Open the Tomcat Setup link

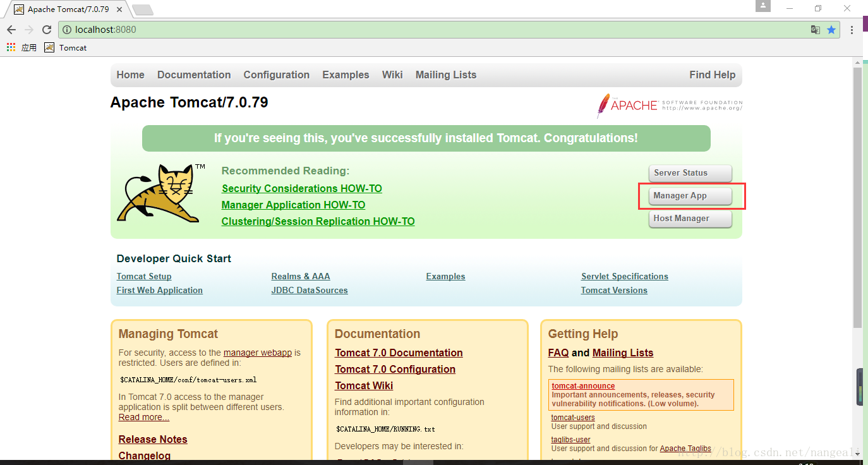point(144,276)
